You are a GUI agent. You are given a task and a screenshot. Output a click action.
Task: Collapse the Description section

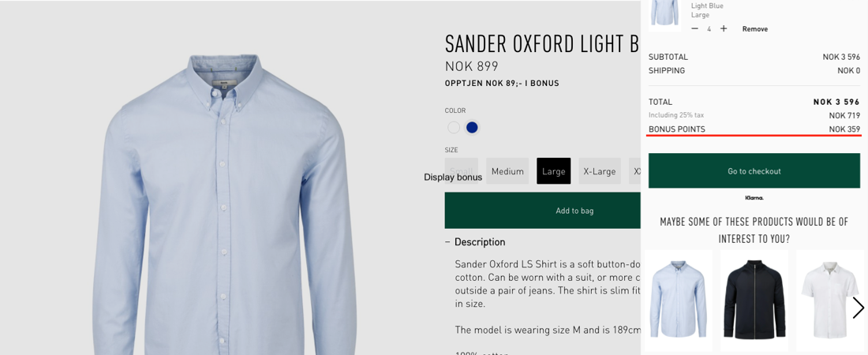476,242
